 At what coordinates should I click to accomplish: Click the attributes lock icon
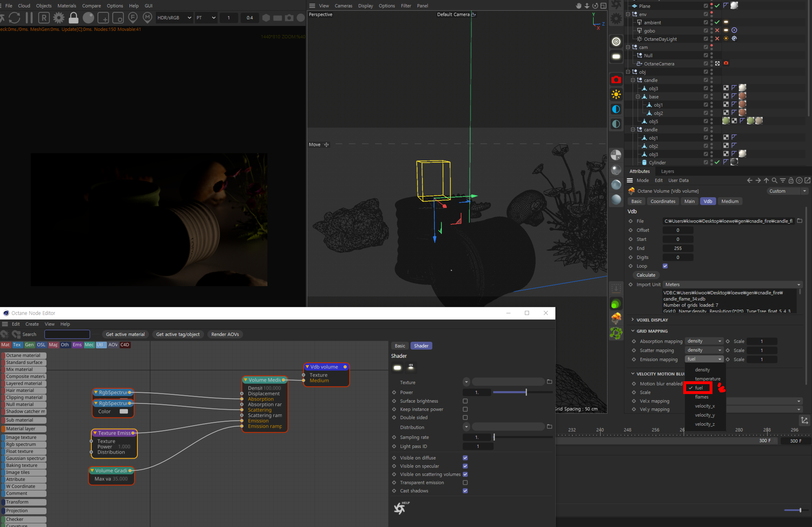[x=791, y=180]
